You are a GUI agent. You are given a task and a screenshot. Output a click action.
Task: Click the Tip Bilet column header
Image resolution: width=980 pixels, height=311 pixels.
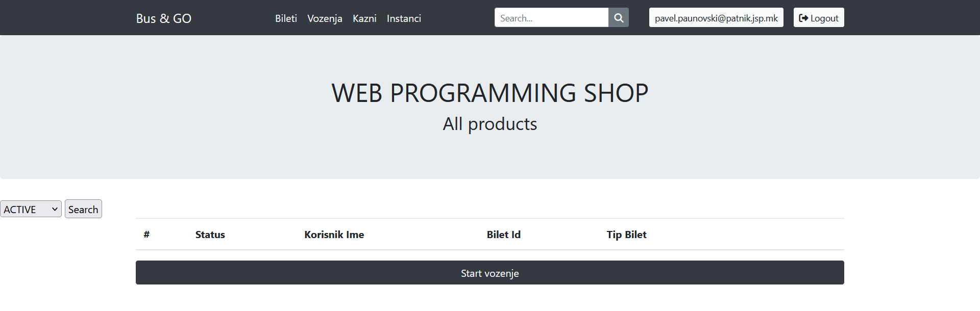626,235
